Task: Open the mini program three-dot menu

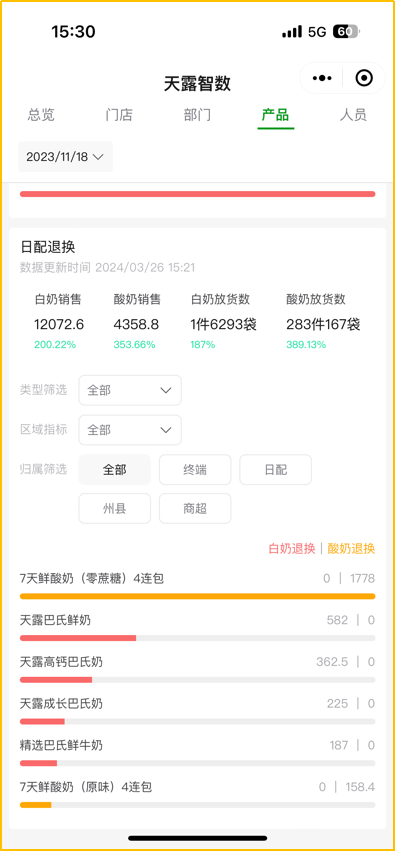Action: pyautogui.click(x=322, y=78)
